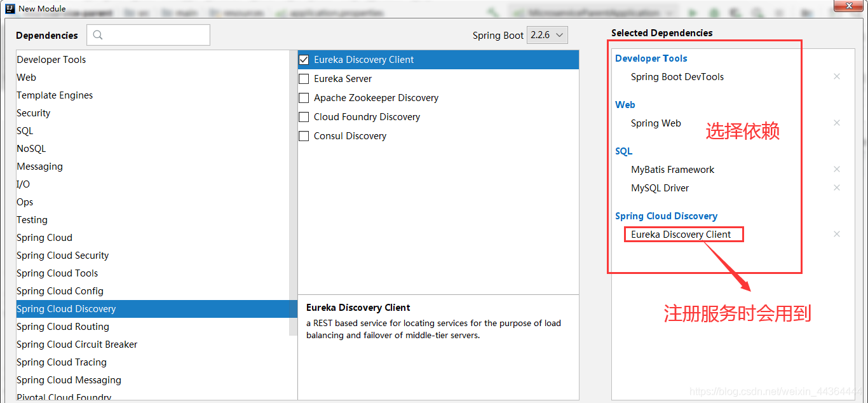This screenshot has width=868, height=403.
Task: Select Spring Cloud Messaging category
Action: (153, 380)
